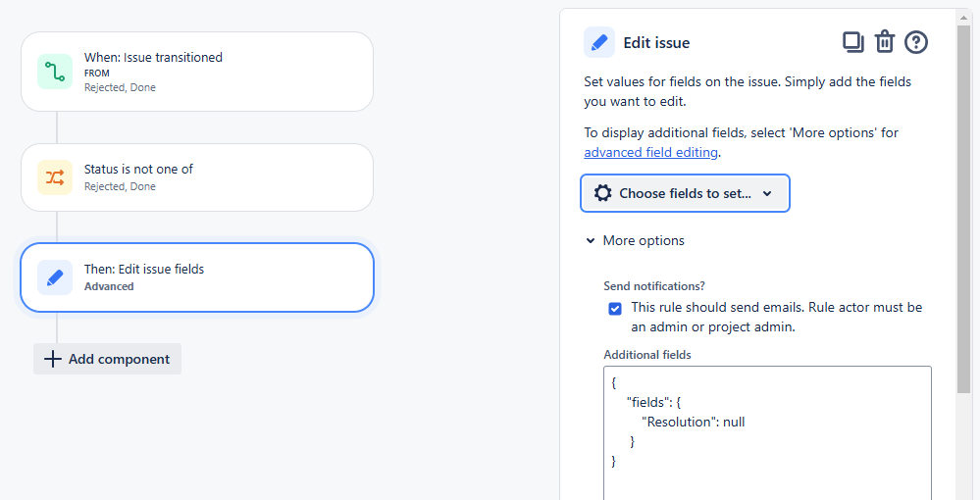This screenshot has width=980, height=500.
Task: Select the Status is not one of condition
Action: pos(197,177)
